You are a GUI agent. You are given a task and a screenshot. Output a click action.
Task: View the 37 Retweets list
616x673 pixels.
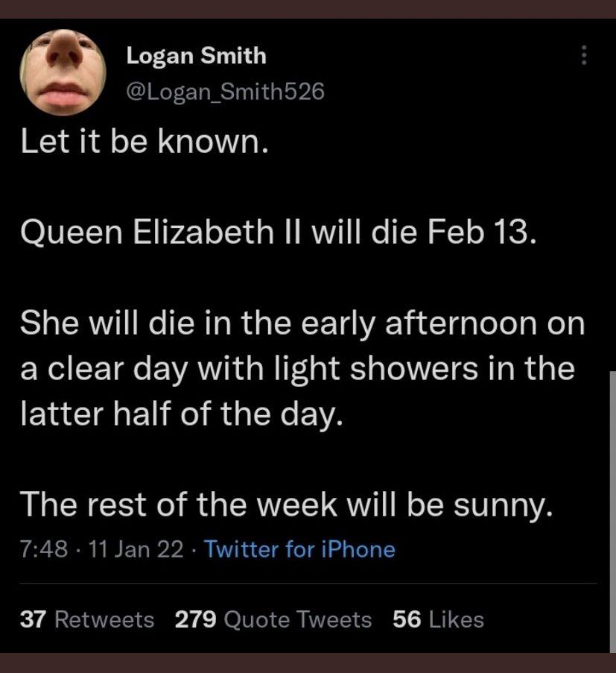click(x=88, y=619)
